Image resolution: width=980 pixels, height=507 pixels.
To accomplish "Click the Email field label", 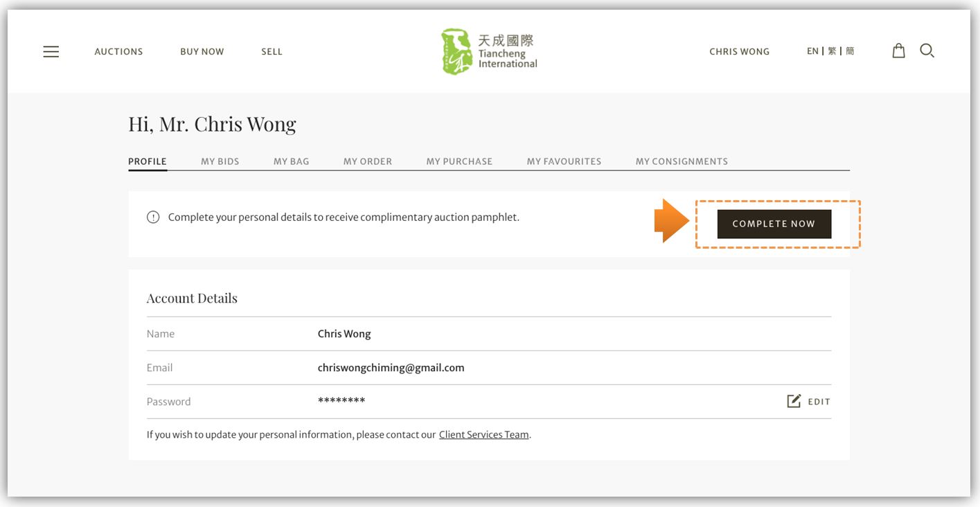I will [159, 368].
